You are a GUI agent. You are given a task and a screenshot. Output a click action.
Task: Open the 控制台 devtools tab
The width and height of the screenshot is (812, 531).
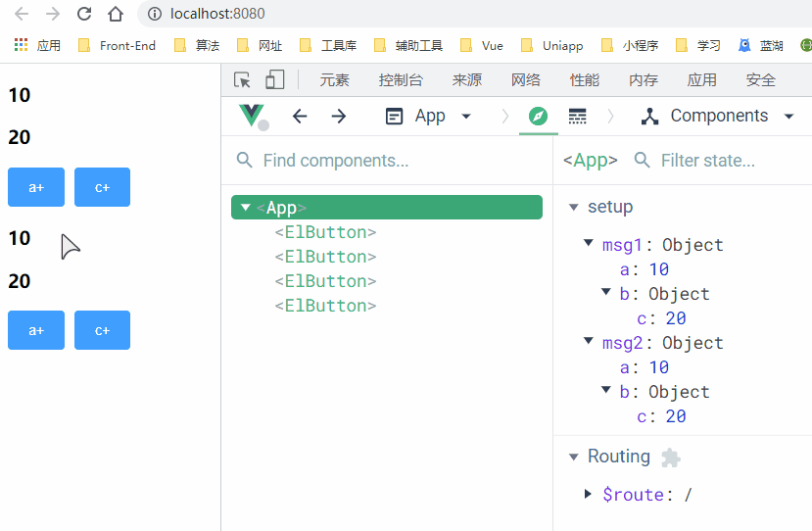[401, 80]
